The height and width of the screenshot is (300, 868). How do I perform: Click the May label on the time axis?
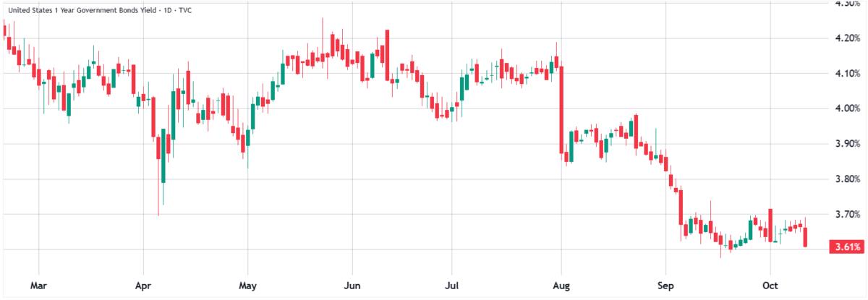click(x=247, y=285)
